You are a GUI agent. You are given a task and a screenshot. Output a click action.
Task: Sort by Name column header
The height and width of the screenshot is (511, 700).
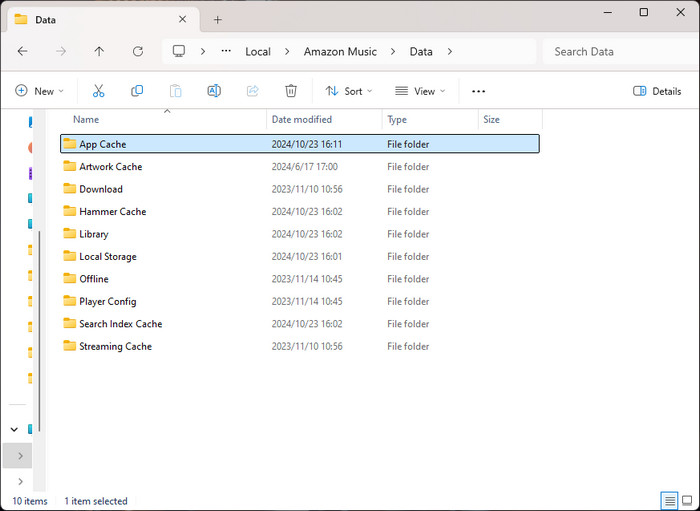pyautogui.click(x=86, y=119)
